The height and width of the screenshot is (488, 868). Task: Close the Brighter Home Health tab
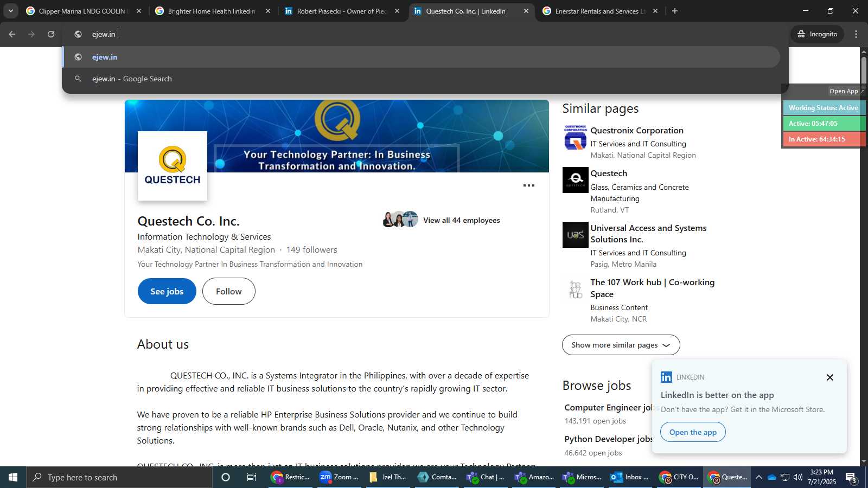pos(268,11)
